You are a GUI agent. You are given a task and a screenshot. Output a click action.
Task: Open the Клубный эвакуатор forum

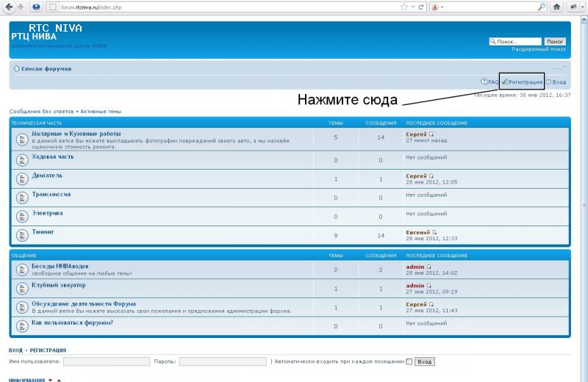point(59,285)
